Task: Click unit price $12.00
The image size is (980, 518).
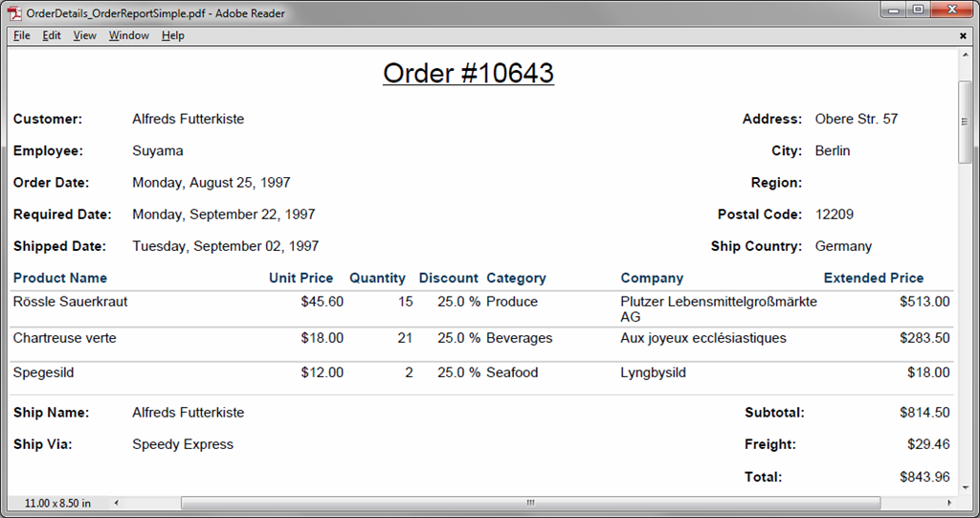Action: (x=322, y=372)
